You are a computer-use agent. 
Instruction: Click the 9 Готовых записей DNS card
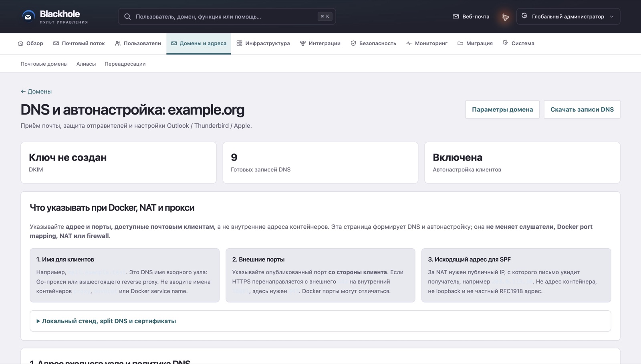320,163
